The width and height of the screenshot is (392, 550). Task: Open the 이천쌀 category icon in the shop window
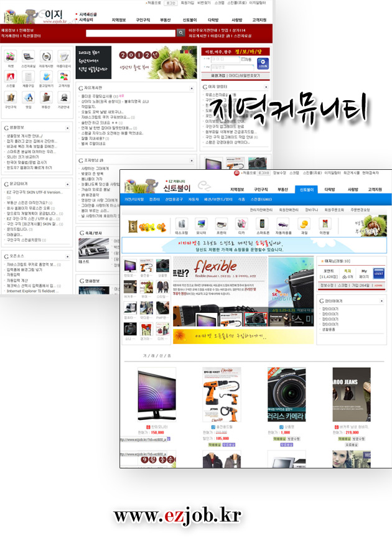tap(325, 224)
